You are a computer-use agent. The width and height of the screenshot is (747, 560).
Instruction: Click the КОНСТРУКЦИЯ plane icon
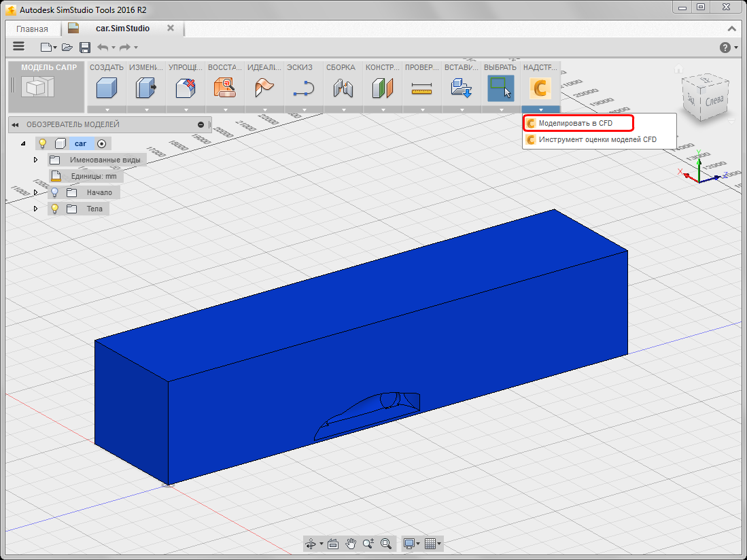pos(383,88)
